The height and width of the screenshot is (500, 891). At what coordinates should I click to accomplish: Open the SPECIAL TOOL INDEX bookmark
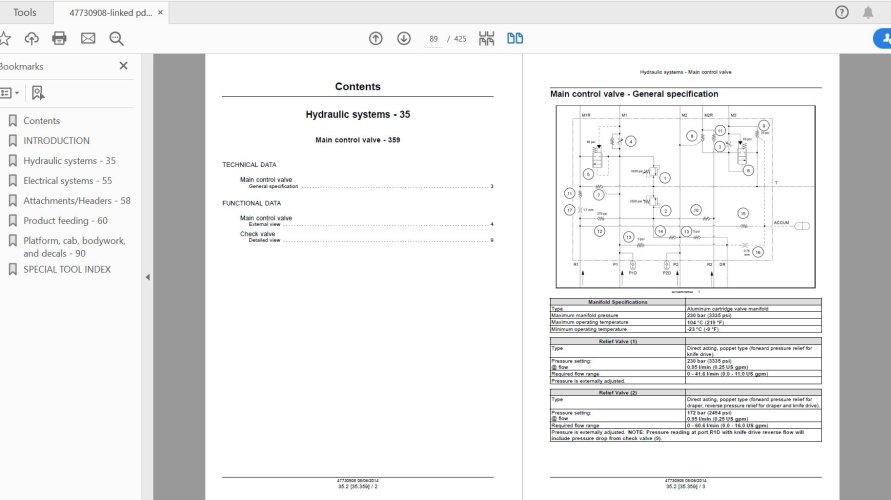(x=67, y=270)
